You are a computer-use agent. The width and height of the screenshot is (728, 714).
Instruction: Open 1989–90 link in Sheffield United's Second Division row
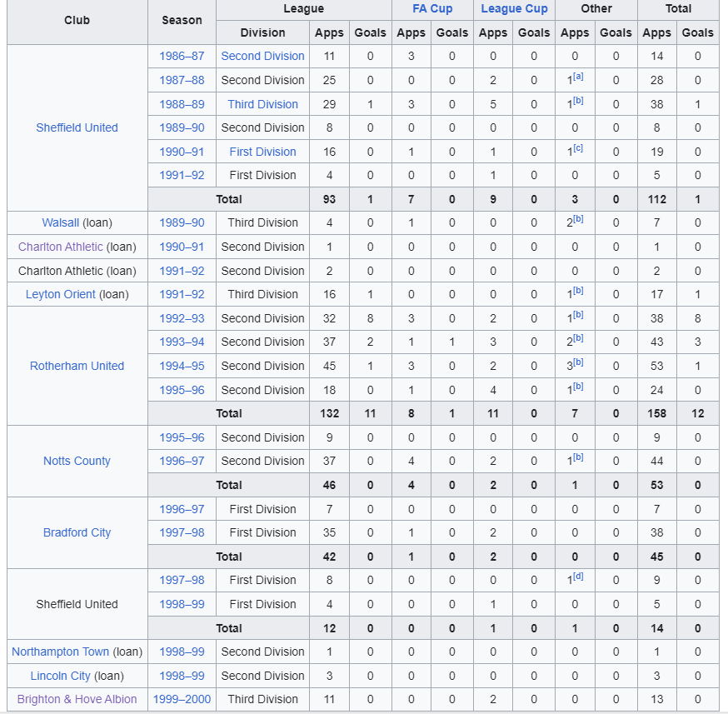pos(182,127)
